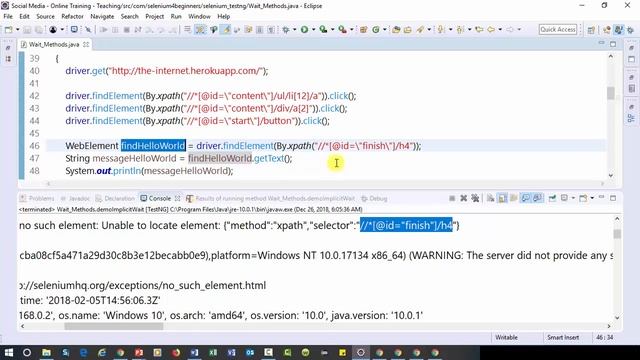Click the New file toolbar icon
Screen dimensions: 640x360
pos(8,29)
